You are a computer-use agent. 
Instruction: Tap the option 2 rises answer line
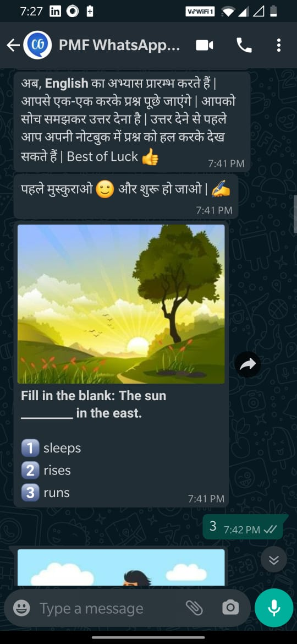point(46,470)
